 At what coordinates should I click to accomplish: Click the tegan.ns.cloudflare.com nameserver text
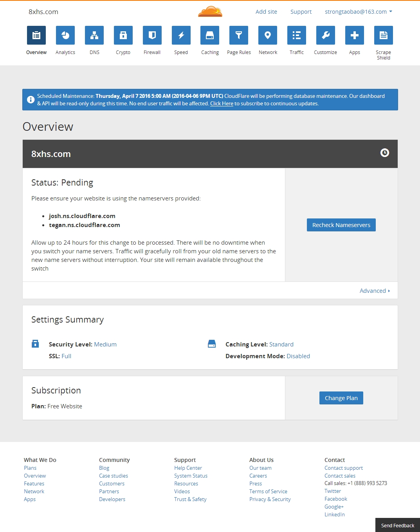click(x=85, y=225)
